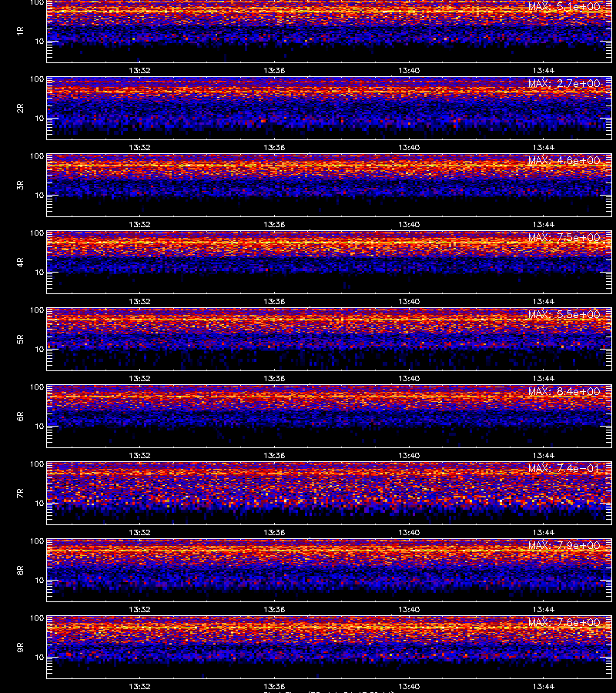The width and height of the screenshot is (616, 693).
Task: Click the 13:32 tick label below panel 4R
Action: pyautogui.click(x=139, y=301)
